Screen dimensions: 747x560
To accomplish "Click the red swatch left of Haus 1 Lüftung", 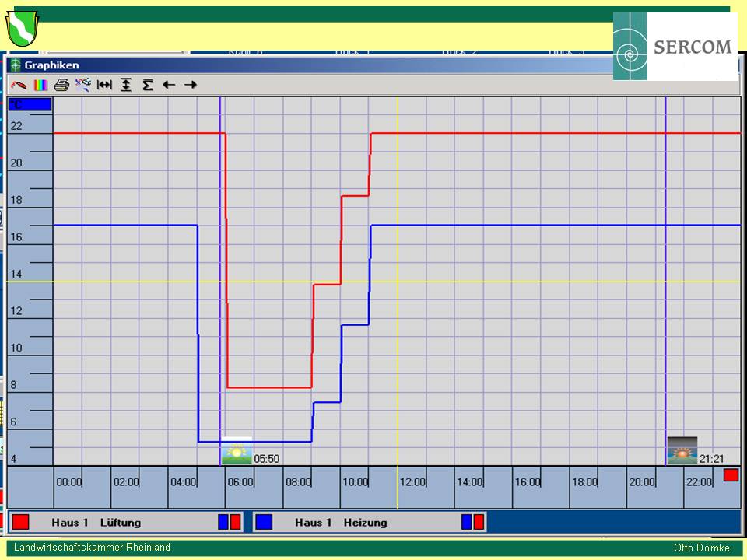I will pyautogui.click(x=21, y=522).
